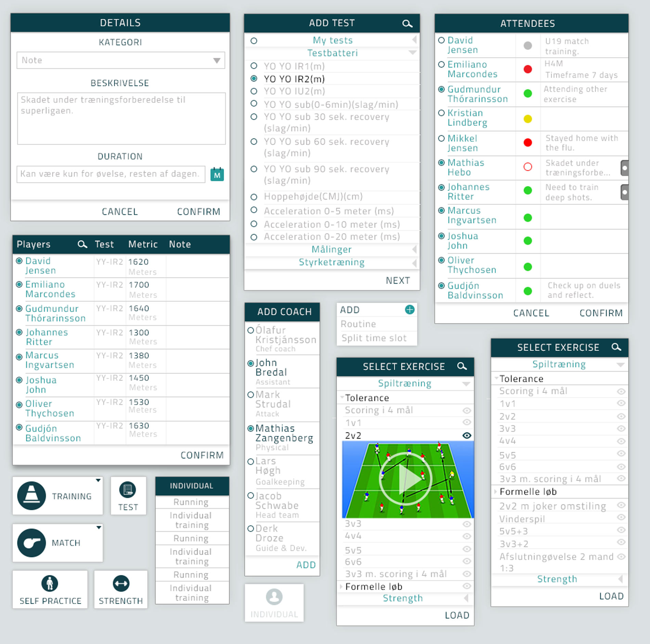This screenshot has height=644, width=650.
Task: Click the Match whistle icon
Action: pyautogui.click(x=31, y=543)
